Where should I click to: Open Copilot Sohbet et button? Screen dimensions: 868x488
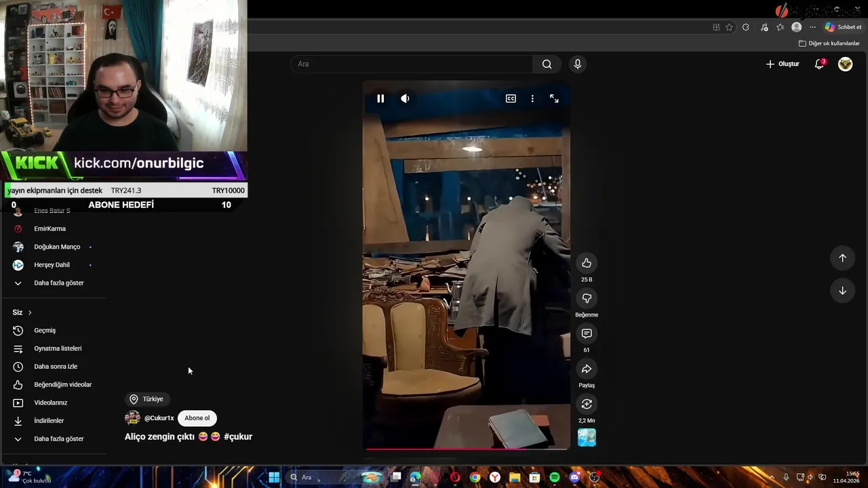843,27
